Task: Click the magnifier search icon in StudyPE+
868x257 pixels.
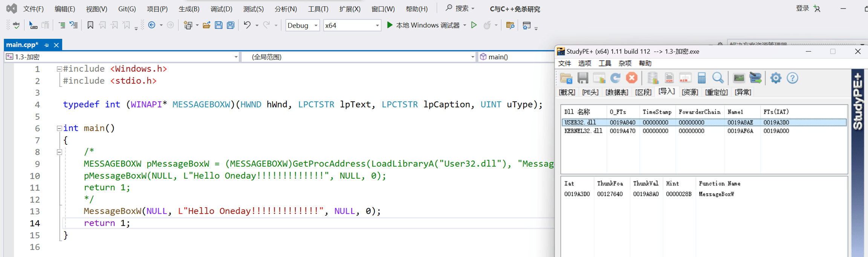Action: point(718,78)
